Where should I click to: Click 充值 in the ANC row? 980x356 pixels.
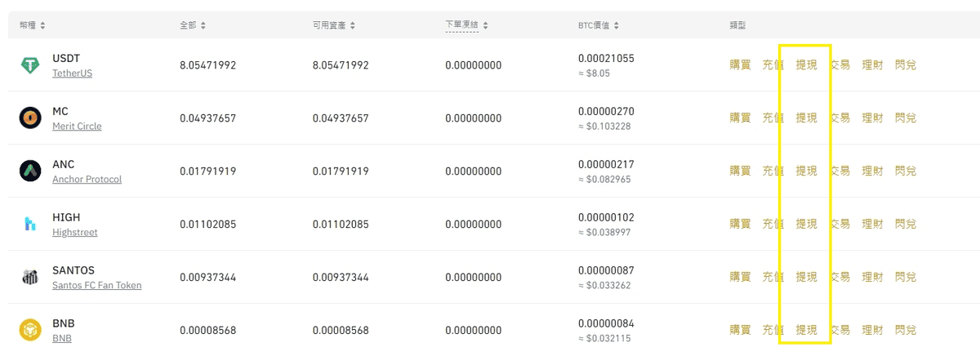coord(773,171)
